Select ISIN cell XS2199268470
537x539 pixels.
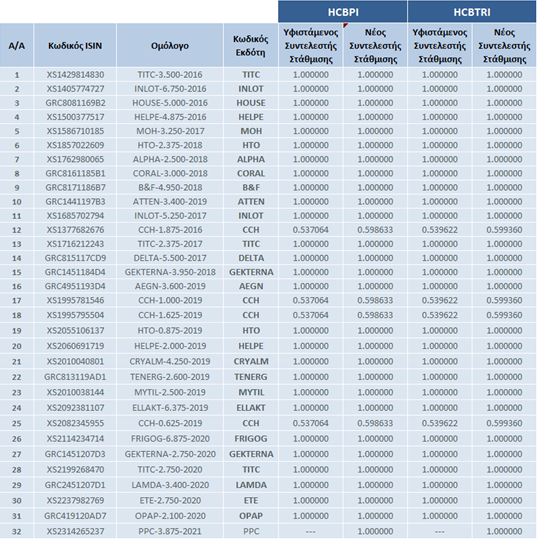[75, 470]
